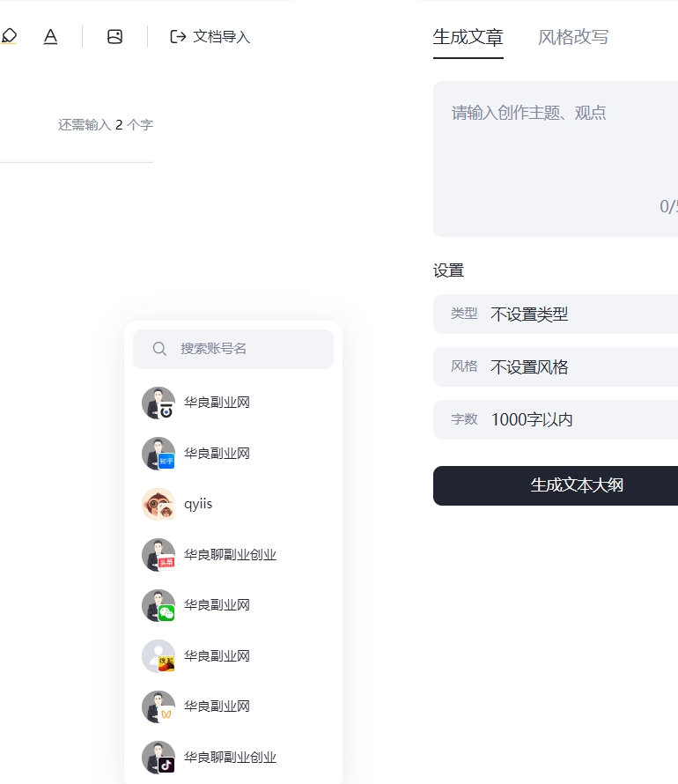
Task: Select the avatar with the green WeChat badge
Action: (158, 605)
